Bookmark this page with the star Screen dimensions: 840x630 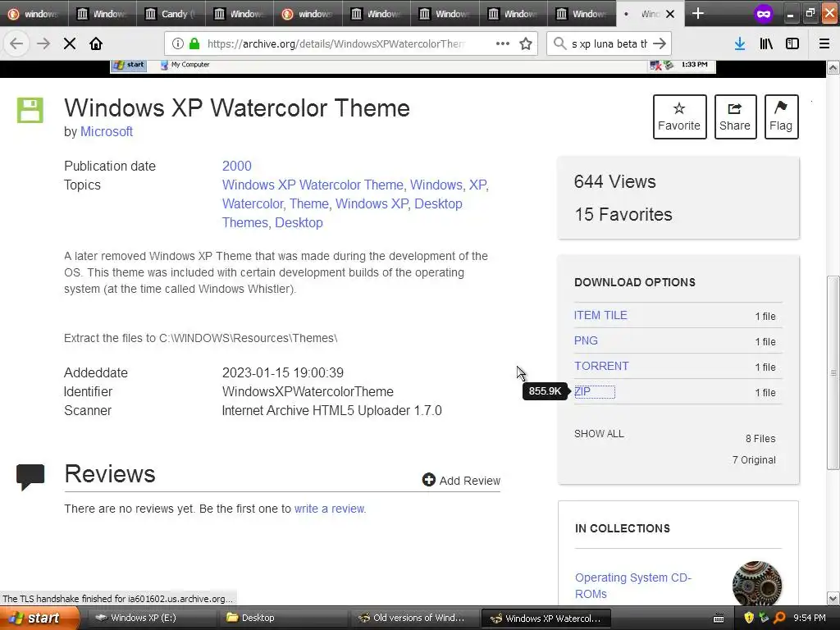point(526,44)
